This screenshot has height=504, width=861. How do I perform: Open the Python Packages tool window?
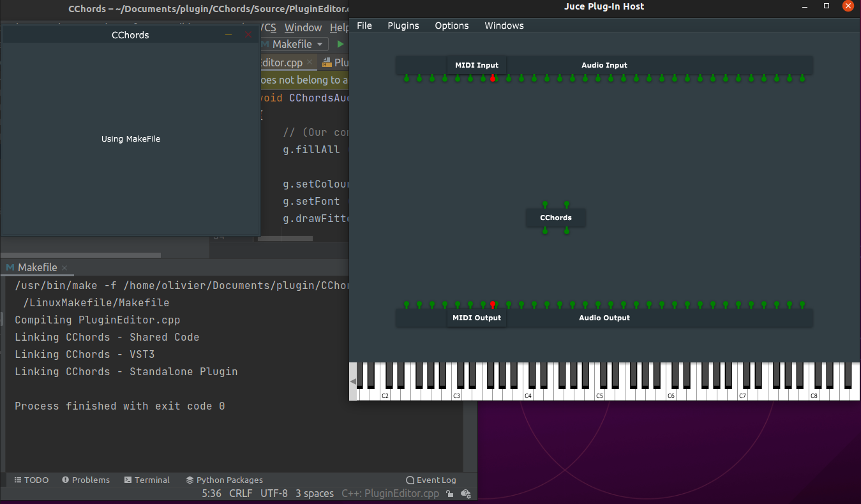tap(224, 480)
